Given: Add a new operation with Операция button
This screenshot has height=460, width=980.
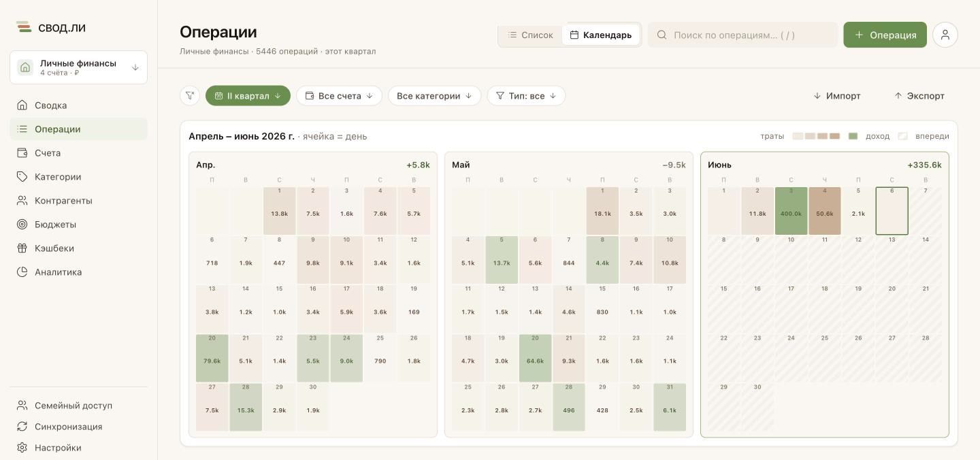Looking at the screenshot, I should 885,35.
